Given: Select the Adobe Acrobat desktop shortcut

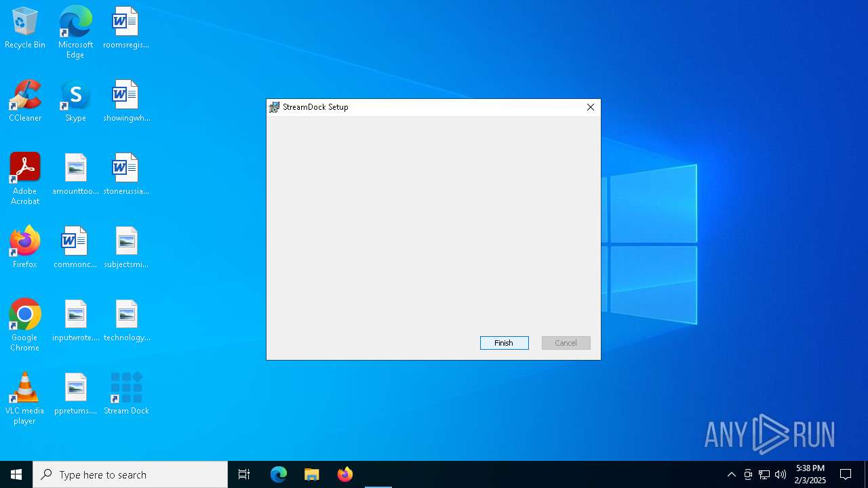Looking at the screenshot, I should (25, 179).
